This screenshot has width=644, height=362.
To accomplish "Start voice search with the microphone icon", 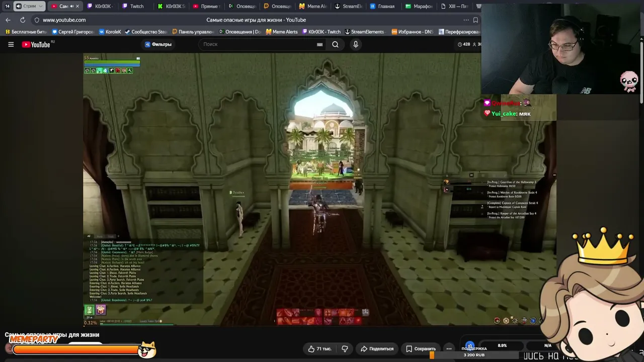I will click(x=356, y=44).
